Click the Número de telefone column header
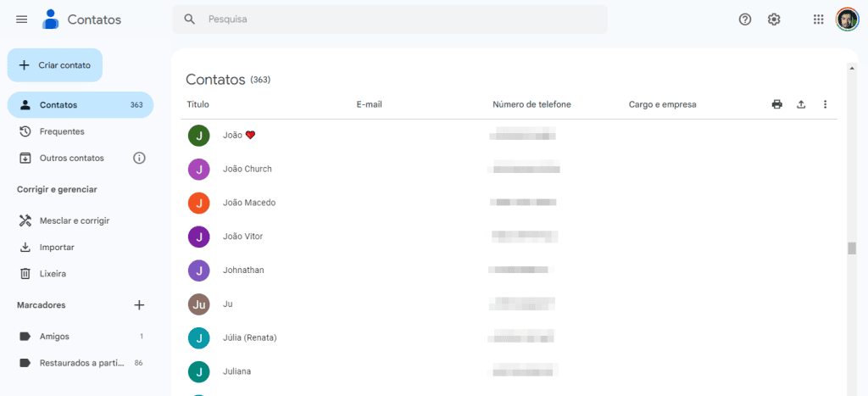The height and width of the screenshot is (396, 868). [531, 104]
